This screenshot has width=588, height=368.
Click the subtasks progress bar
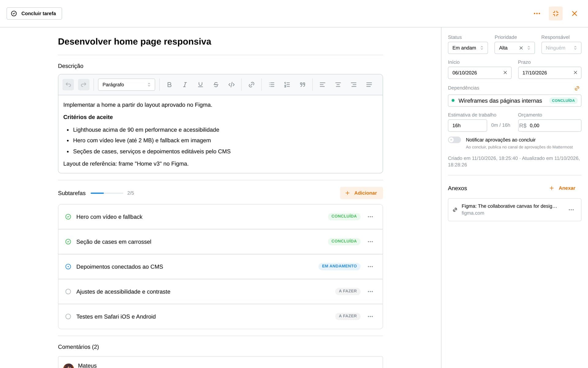coord(107,193)
